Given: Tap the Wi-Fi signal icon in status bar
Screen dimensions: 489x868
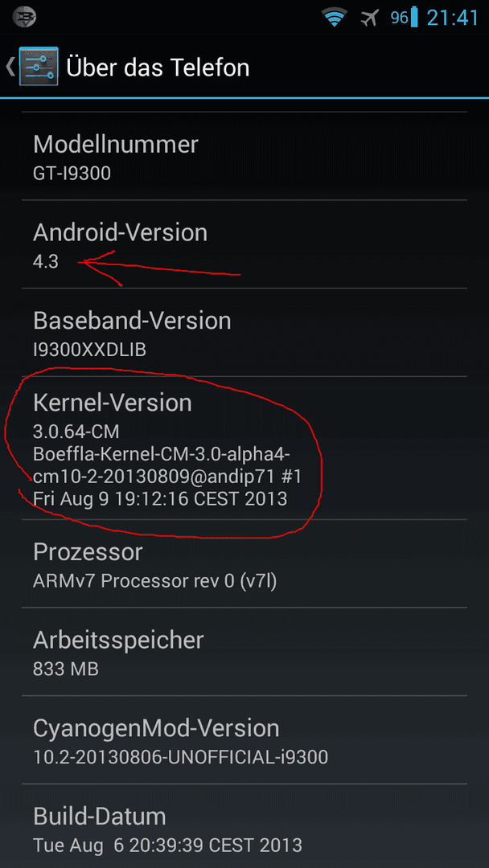Looking at the screenshot, I should pyautogui.click(x=334, y=18).
